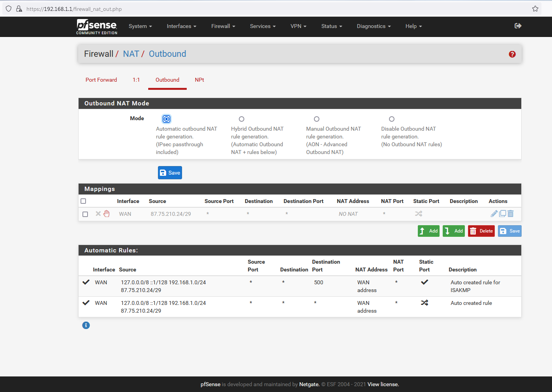Click the browser bookmark star icon
Screen dimensions: 552x392
(535, 9)
